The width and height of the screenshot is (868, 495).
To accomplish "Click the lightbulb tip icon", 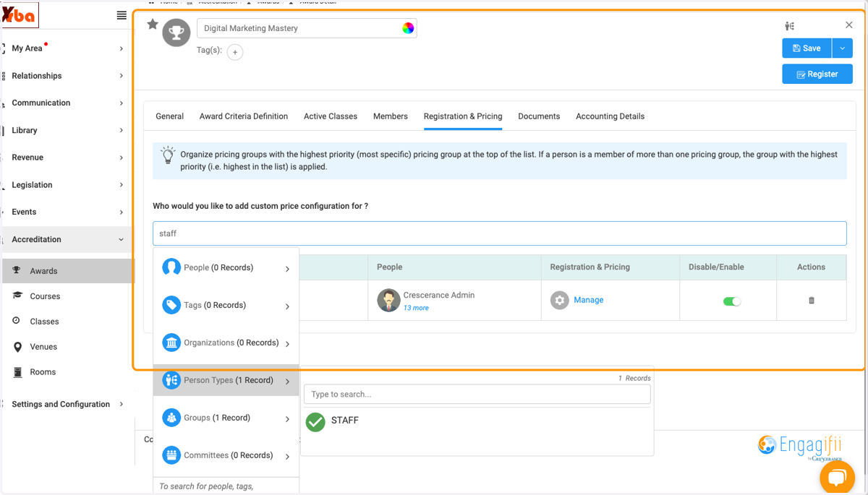I will 168,155.
